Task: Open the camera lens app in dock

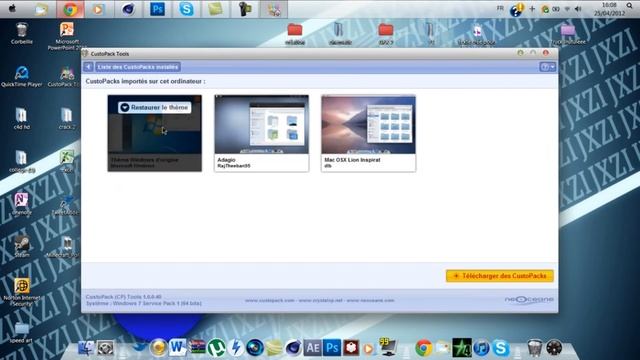Action: (255, 348)
